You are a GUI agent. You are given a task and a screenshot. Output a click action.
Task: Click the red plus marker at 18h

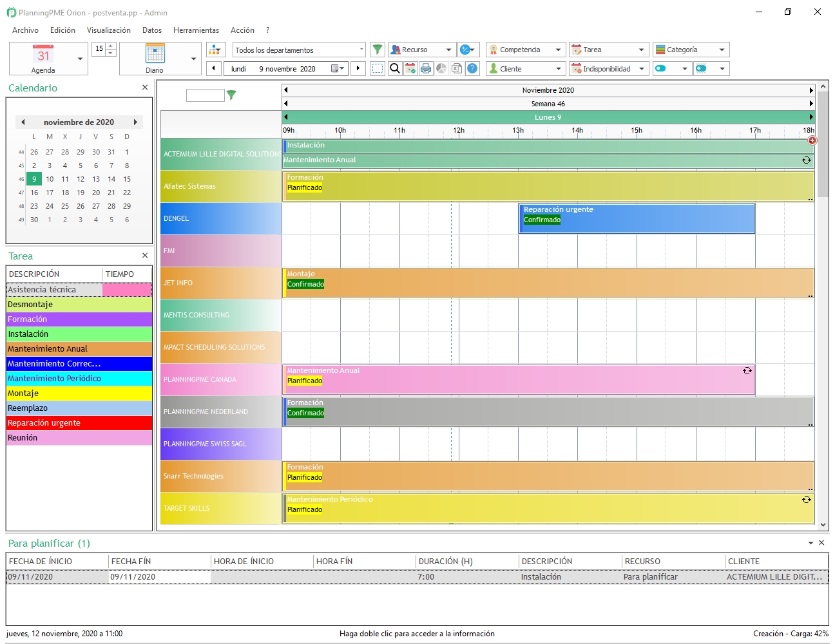pos(812,140)
